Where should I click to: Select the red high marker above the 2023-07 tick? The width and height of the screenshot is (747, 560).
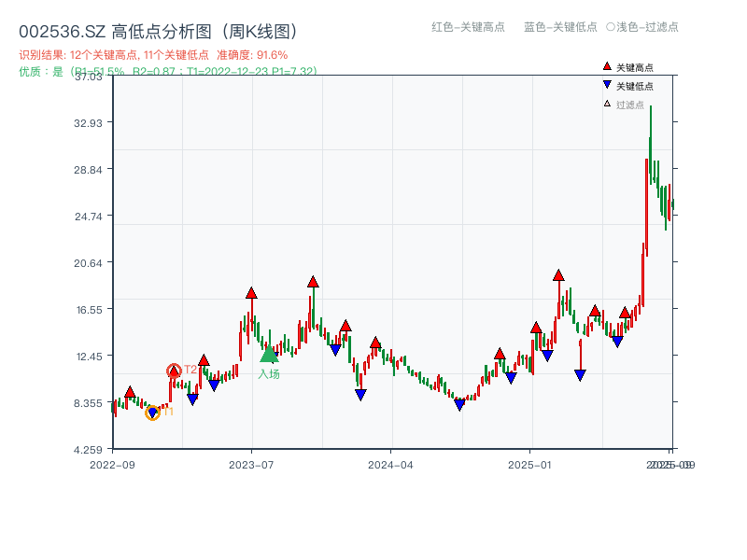[x=251, y=293]
